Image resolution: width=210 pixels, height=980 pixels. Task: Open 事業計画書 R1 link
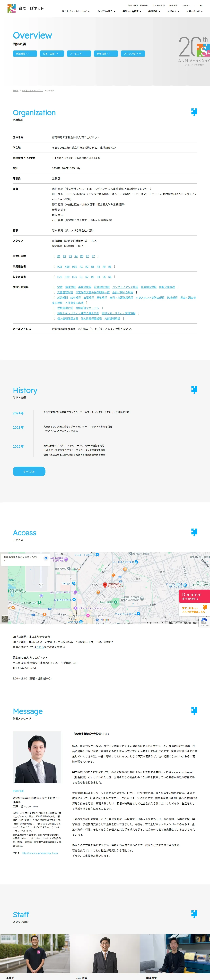pyautogui.click(x=59, y=256)
